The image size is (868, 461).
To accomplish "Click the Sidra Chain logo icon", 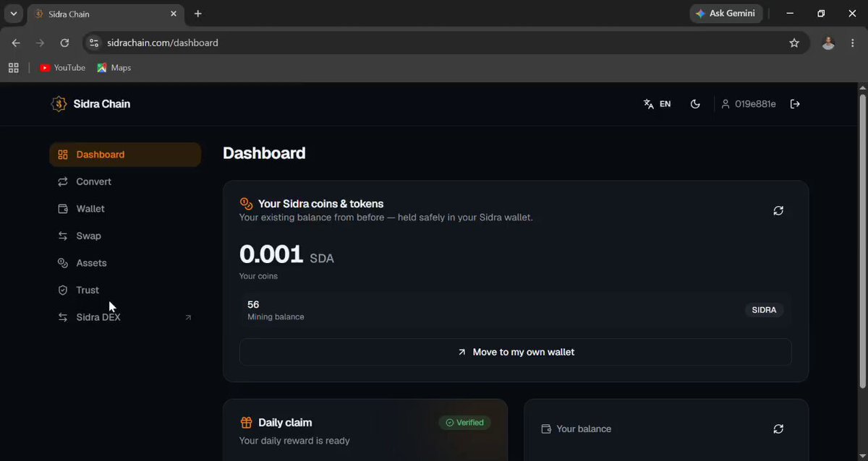I will pos(59,104).
